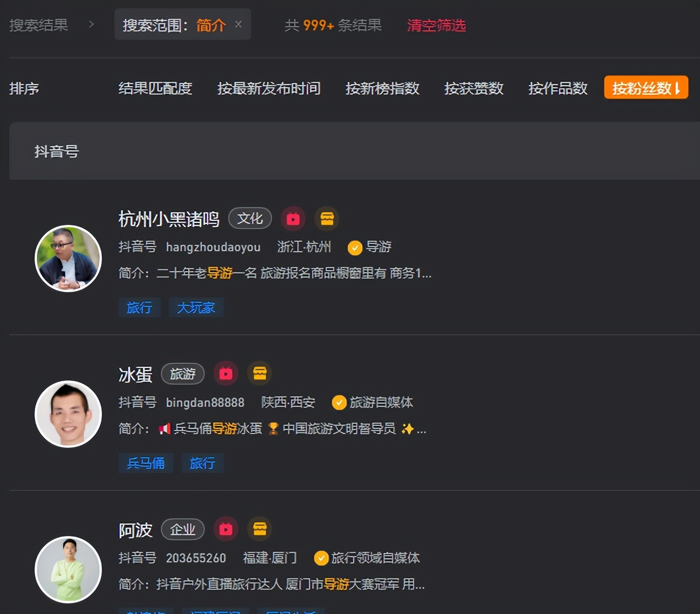Toggle sorting by 按获赞数
Screen dimensions: 700x614
coord(473,89)
